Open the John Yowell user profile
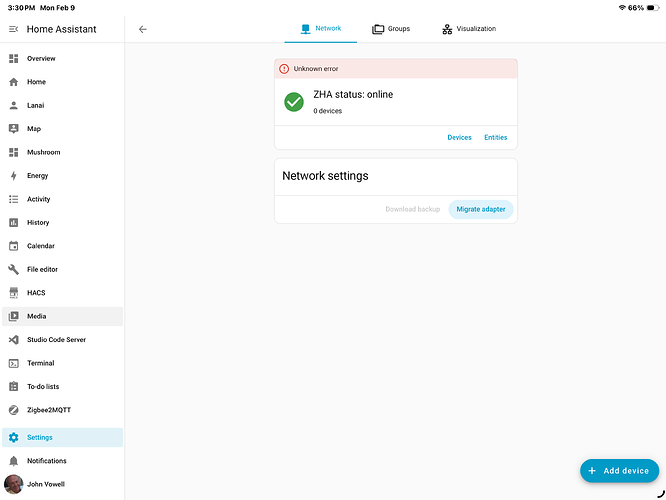Viewport: 666px width, 500px height. (x=46, y=484)
